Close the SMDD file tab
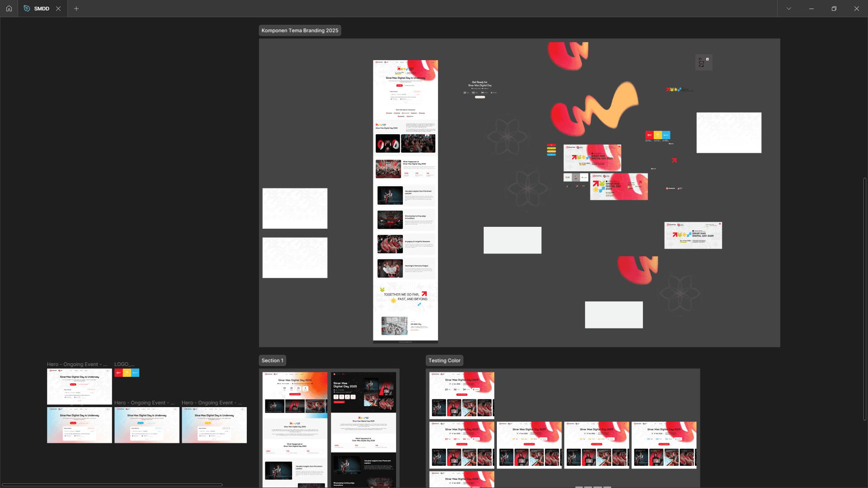Screen dimensions: 868x488 (x=58, y=9)
